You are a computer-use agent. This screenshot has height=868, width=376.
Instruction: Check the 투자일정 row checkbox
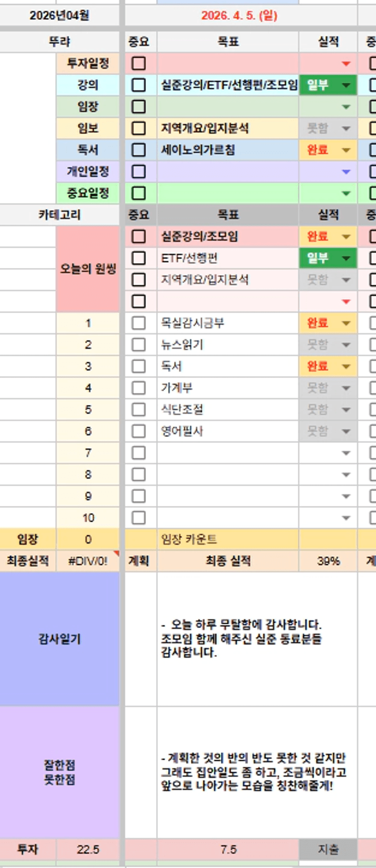point(139,63)
